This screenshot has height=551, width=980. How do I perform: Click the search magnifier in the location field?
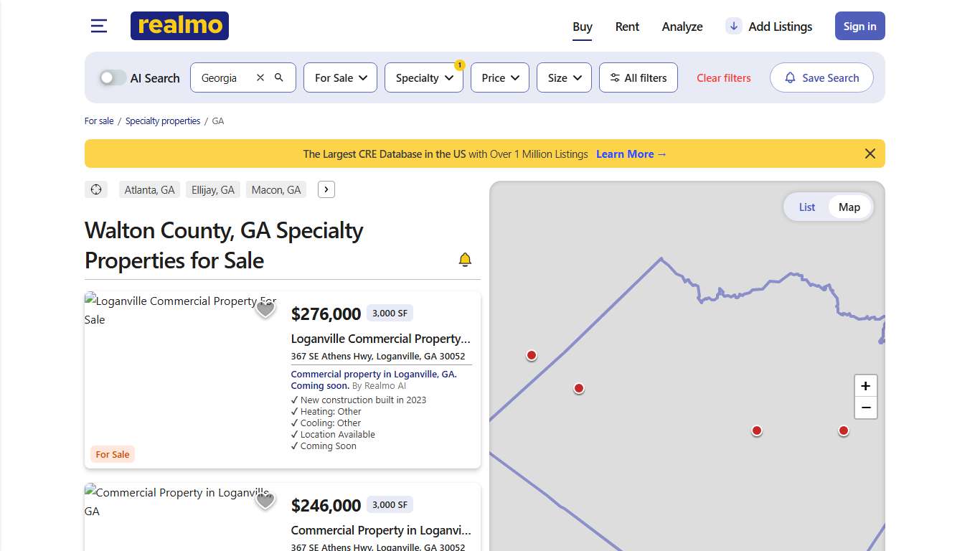coord(280,77)
